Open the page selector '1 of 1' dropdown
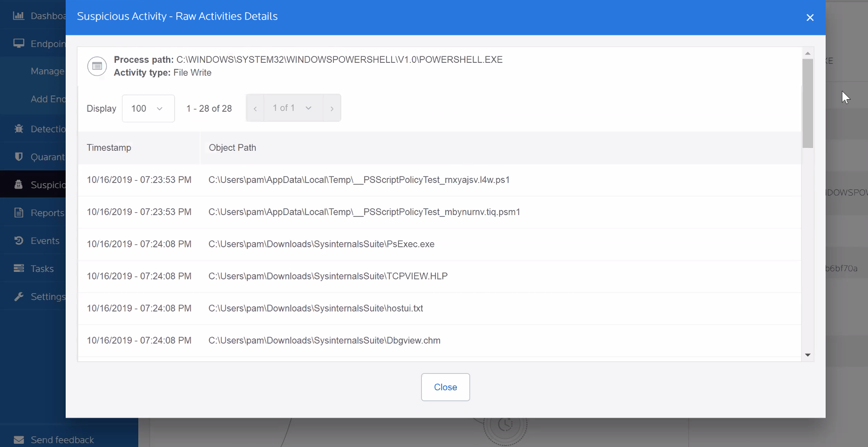 pyautogui.click(x=293, y=108)
